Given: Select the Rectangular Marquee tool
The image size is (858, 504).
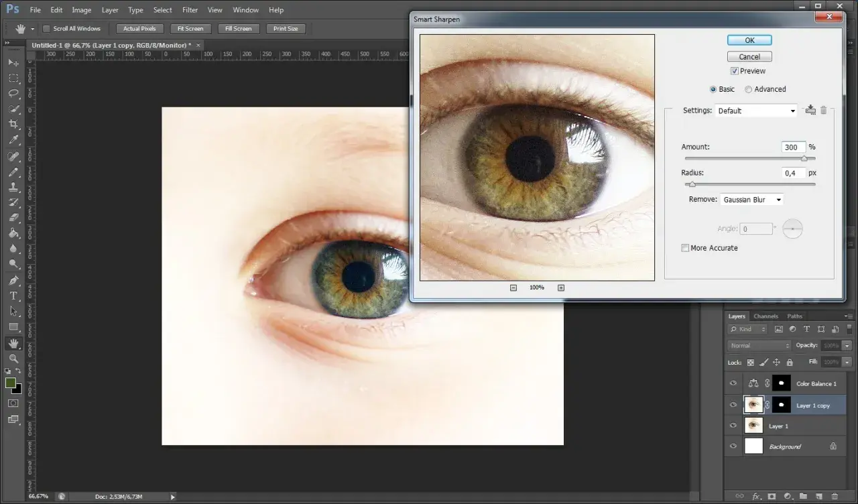Looking at the screenshot, I should (x=13, y=78).
